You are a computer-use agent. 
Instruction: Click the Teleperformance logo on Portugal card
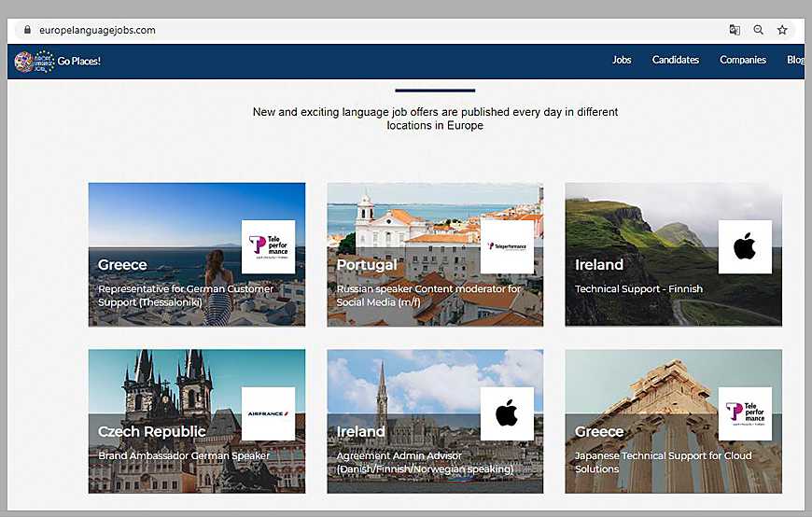[x=507, y=246]
